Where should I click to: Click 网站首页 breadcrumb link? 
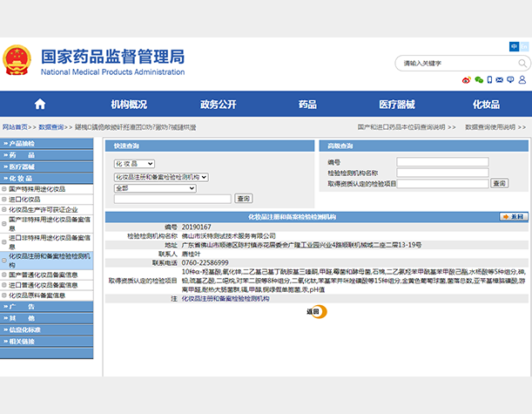pyautogui.click(x=15, y=127)
